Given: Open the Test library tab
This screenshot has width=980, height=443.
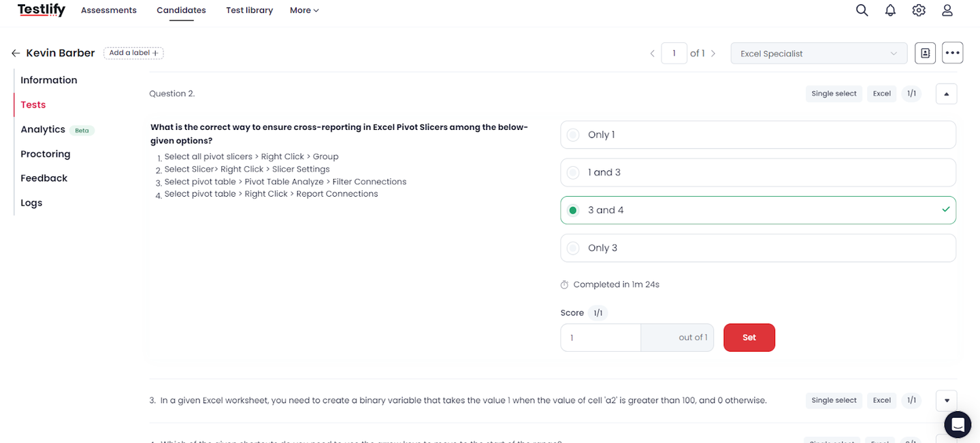Looking at the screenshot, I should pos(250,10).
